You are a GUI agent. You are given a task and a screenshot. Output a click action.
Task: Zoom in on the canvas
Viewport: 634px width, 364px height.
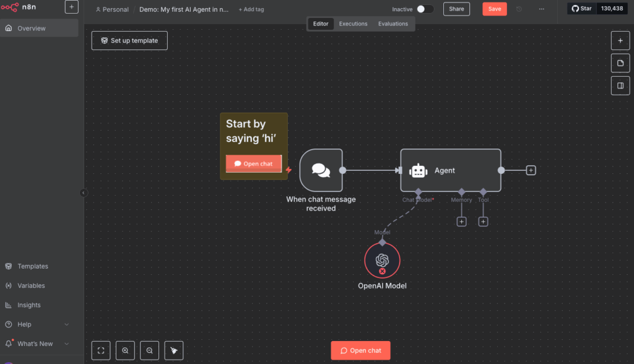pos(125,350)
